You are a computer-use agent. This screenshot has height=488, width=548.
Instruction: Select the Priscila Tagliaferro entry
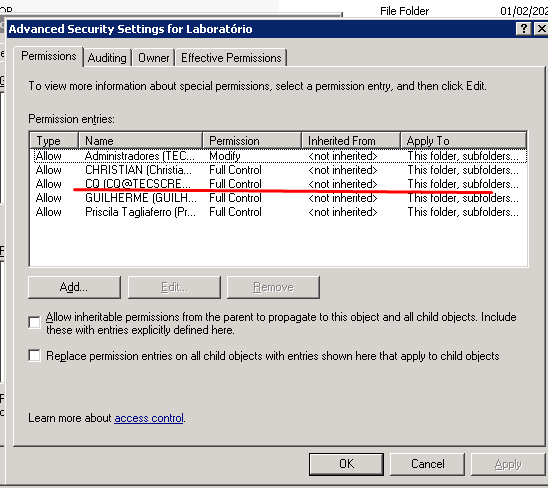(x=278, y=212)
